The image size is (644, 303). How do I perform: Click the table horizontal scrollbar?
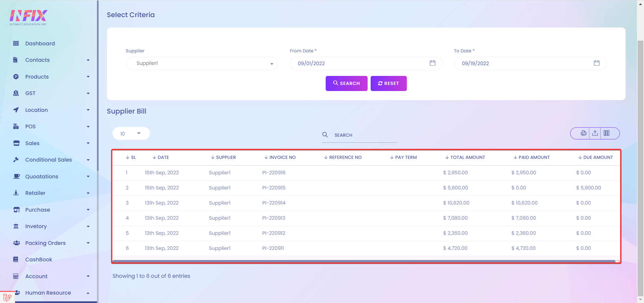click(x=364, y=261)
